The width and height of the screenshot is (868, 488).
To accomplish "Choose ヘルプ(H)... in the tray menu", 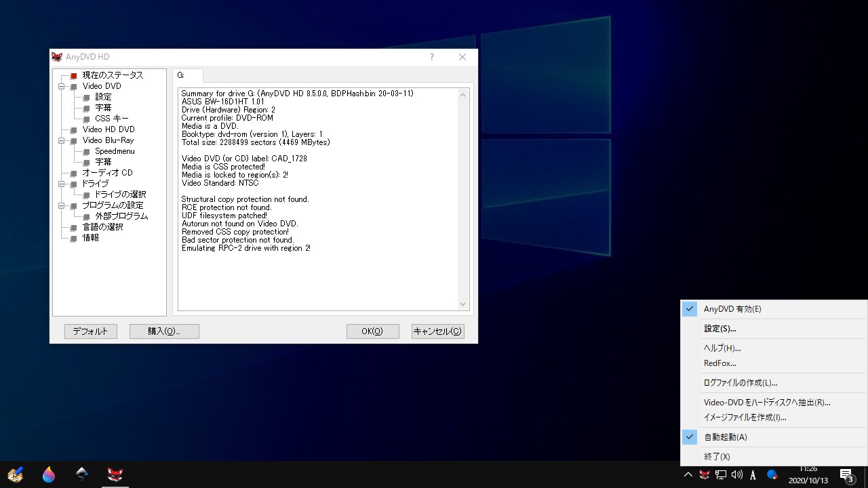I will point(774,348).
